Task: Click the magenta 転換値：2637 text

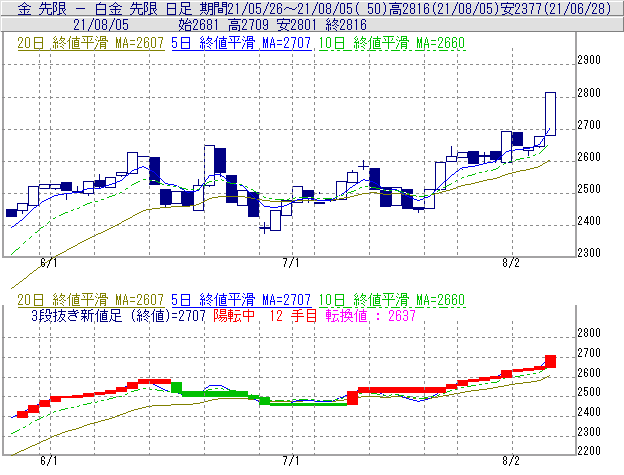Action: (371, 316)
